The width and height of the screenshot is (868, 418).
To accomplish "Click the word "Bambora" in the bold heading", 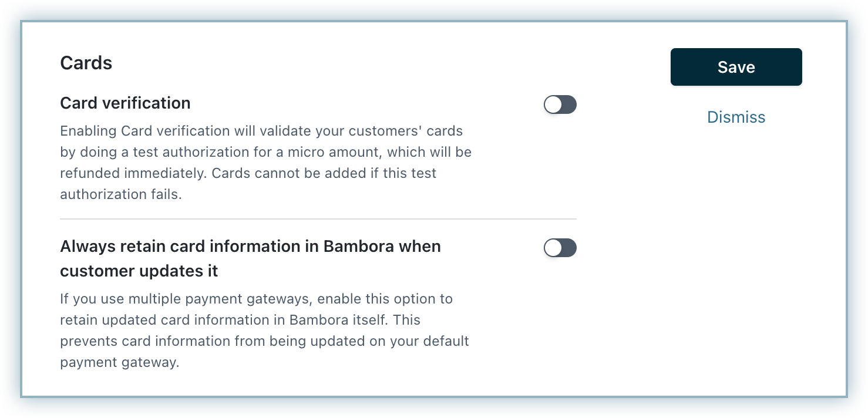I will (x=358, y=246).
